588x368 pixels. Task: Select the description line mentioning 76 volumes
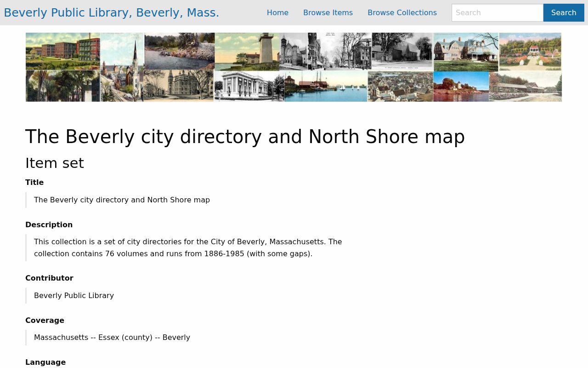[x=173, y=254]
